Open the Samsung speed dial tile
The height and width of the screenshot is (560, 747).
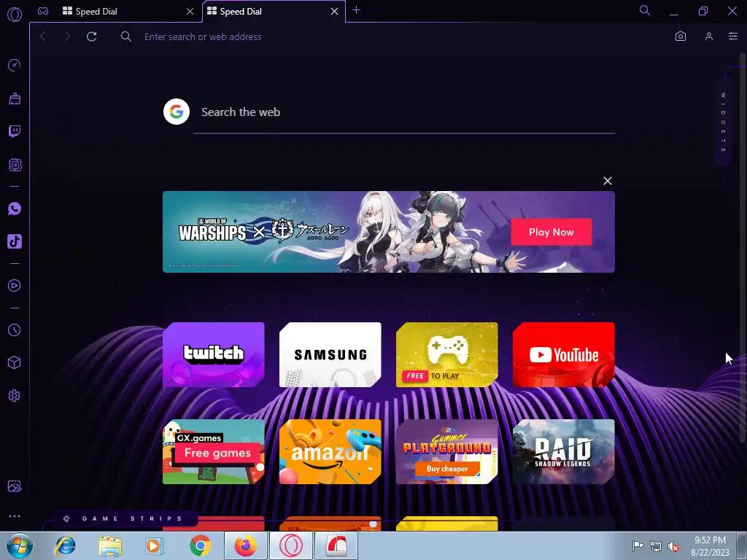click(330, 355)
